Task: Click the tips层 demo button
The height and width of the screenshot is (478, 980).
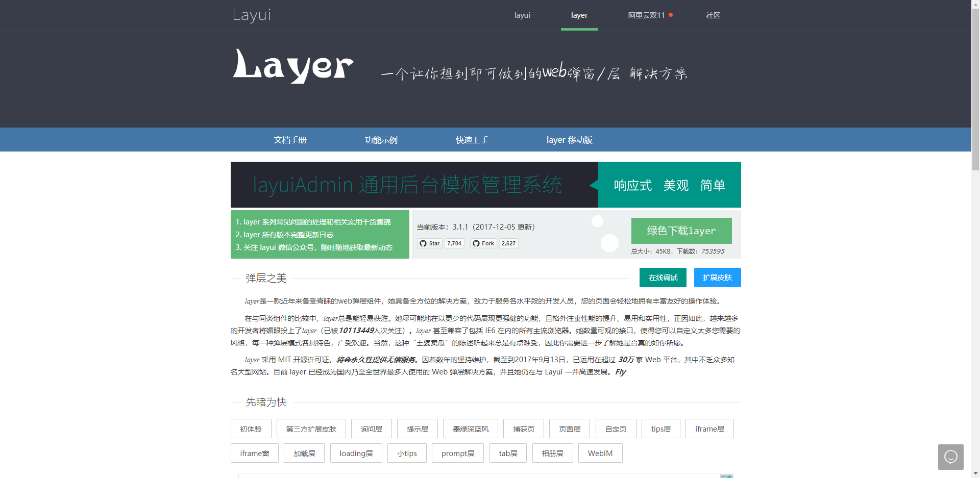Action: point(661,429)
